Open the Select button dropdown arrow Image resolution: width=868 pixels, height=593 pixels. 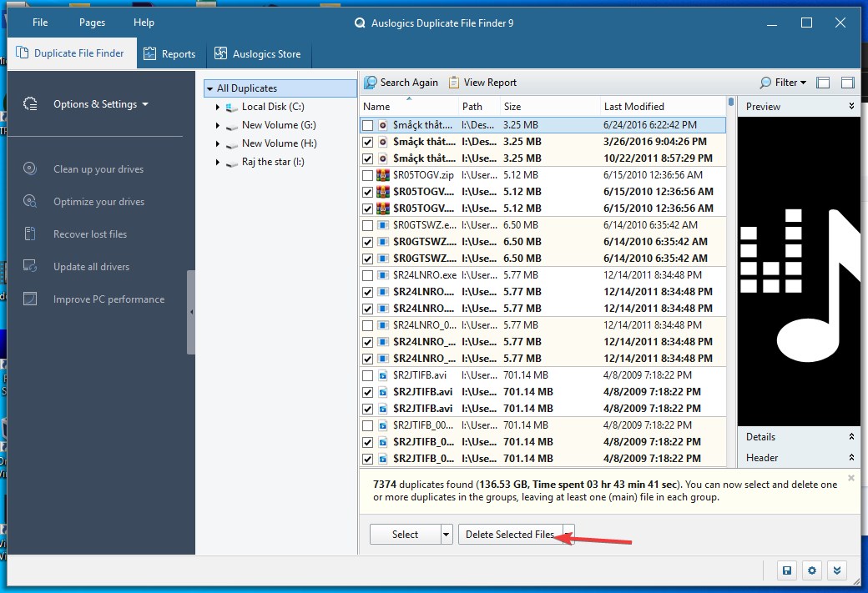447,535
